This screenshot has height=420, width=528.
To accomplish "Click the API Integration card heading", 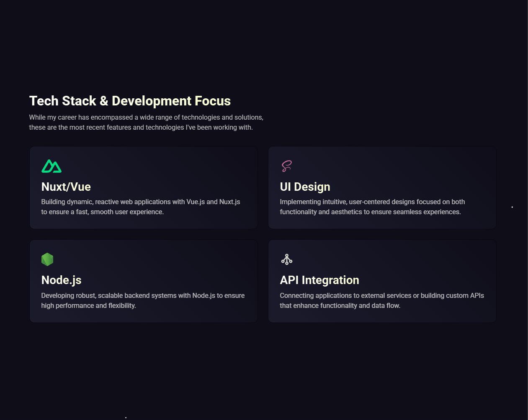I will [319, 280].
